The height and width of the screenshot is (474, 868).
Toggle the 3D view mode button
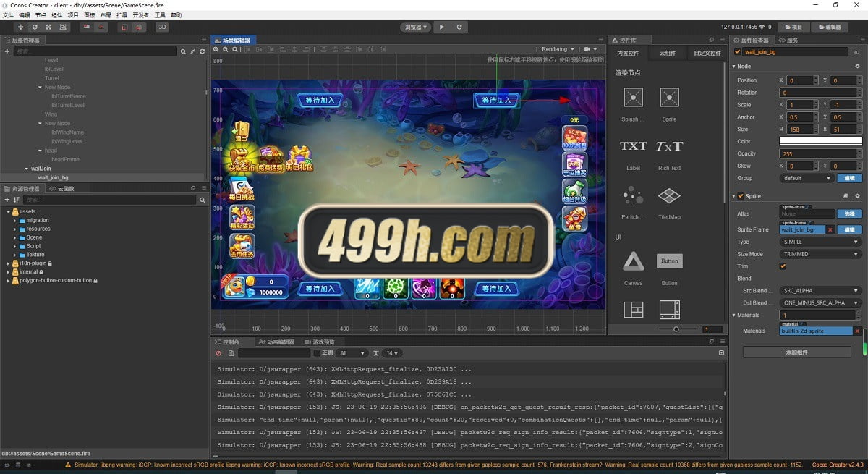coord(163,27)
